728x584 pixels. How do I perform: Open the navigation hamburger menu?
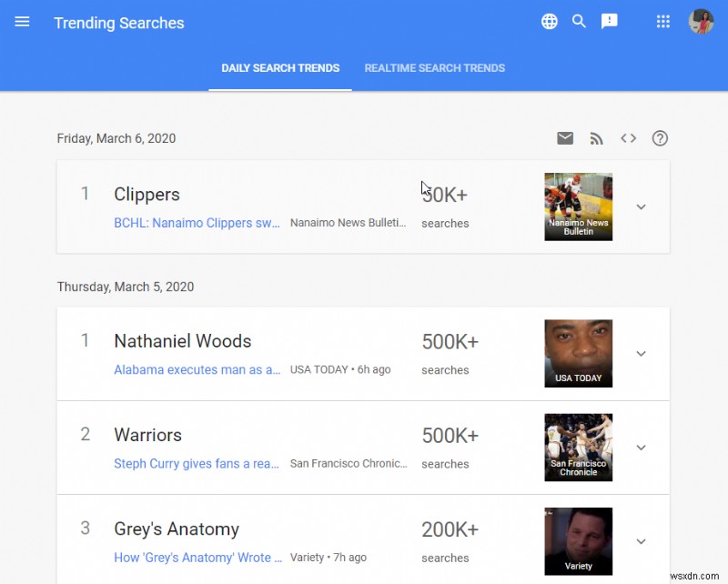(22, 22)
